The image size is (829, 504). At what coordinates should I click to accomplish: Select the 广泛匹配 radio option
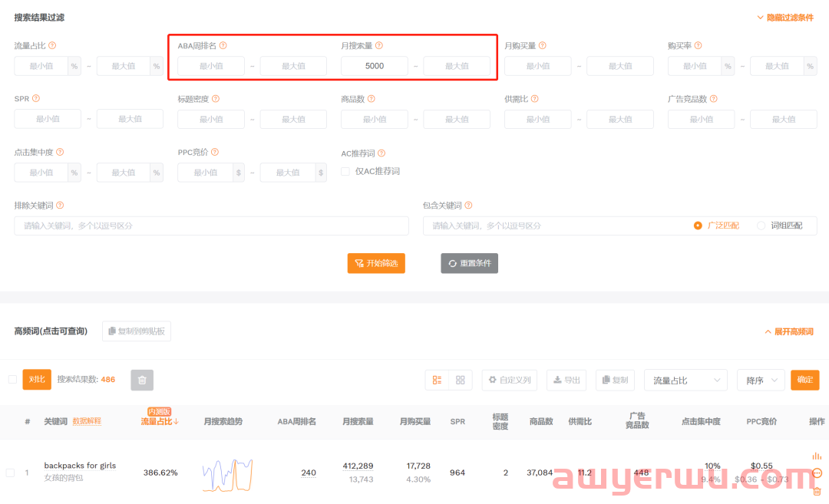(698, 226)
